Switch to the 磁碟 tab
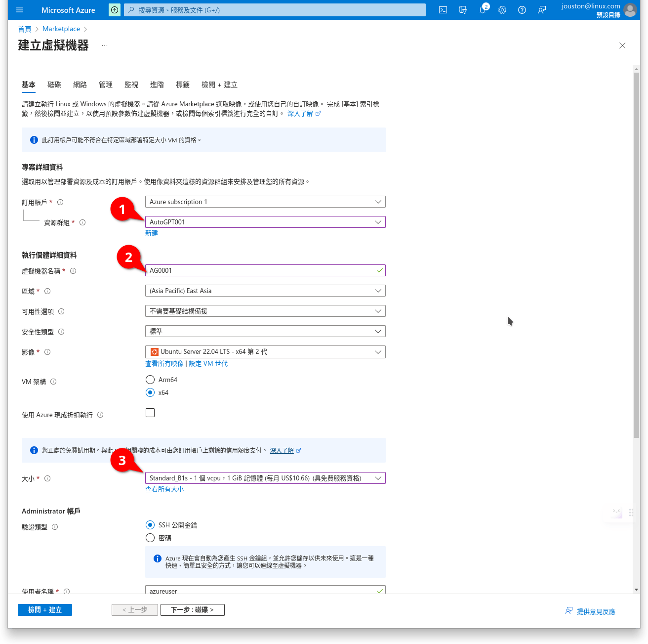This screenshot has height=644, width=648. 54,85
